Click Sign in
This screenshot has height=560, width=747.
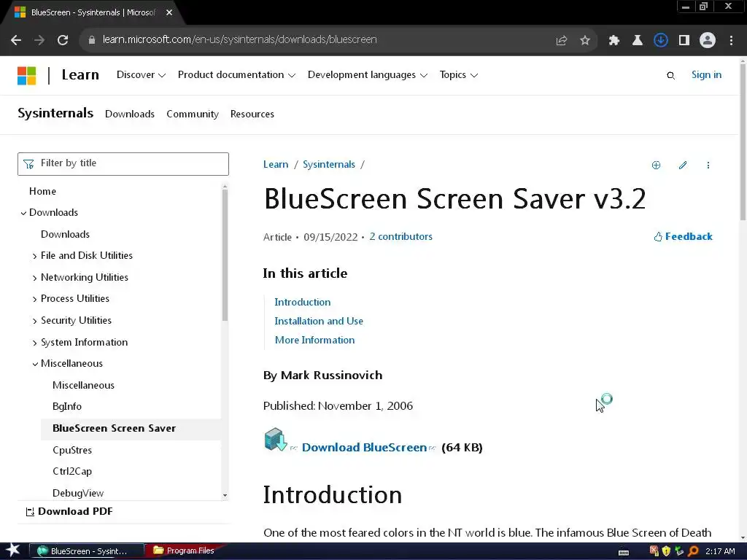(706, 75)
